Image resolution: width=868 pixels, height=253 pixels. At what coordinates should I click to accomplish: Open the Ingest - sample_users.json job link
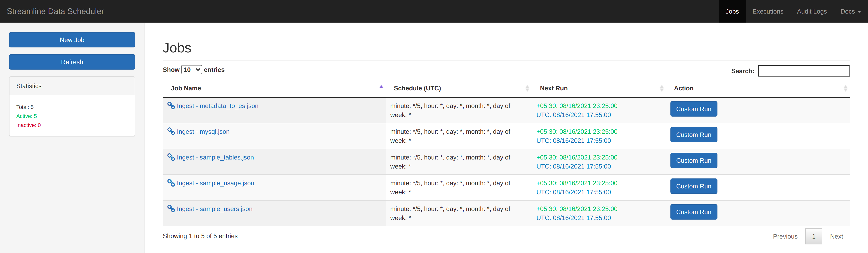point(214,209)
